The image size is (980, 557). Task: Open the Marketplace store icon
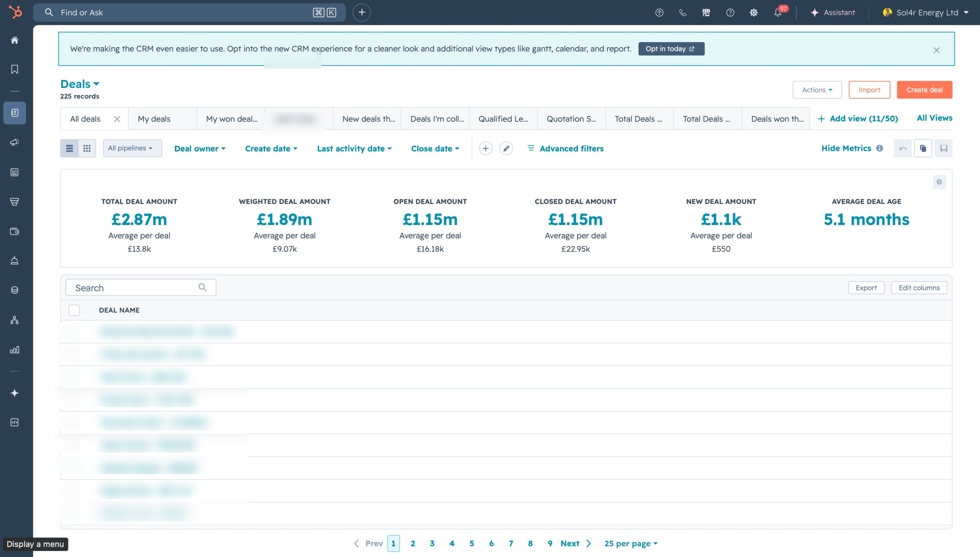(706, 13)
